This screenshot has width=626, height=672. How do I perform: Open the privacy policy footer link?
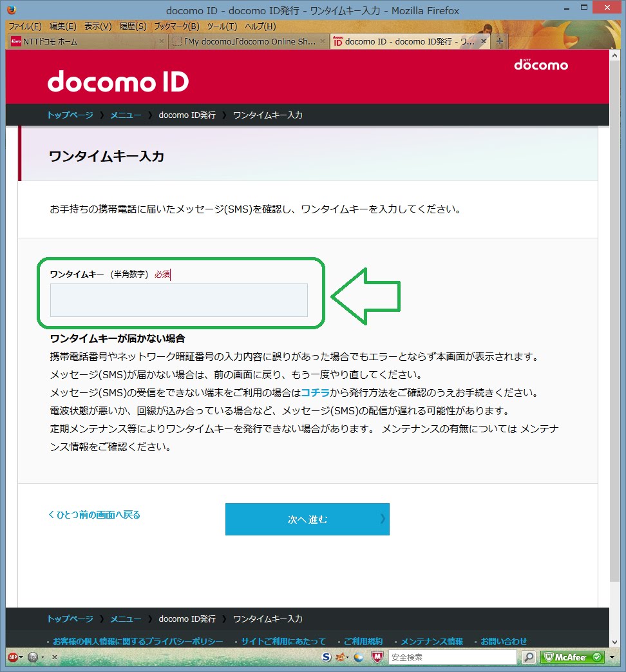[x=138, y=641]
